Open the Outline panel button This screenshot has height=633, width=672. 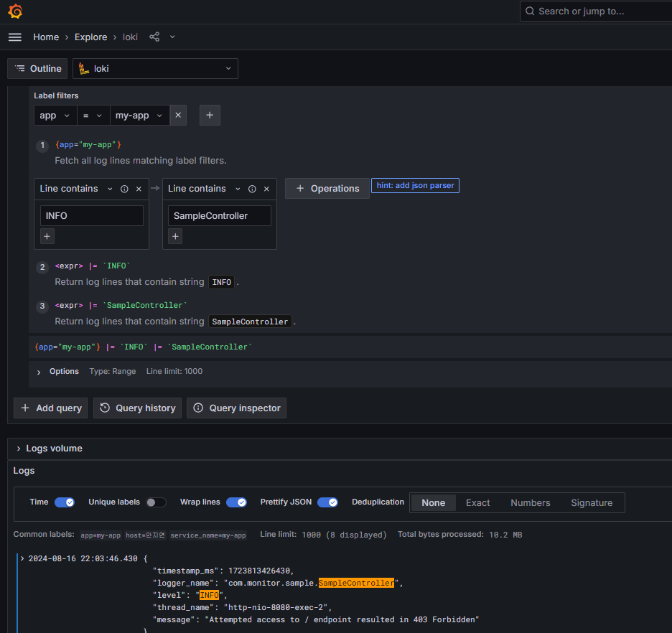37,68
